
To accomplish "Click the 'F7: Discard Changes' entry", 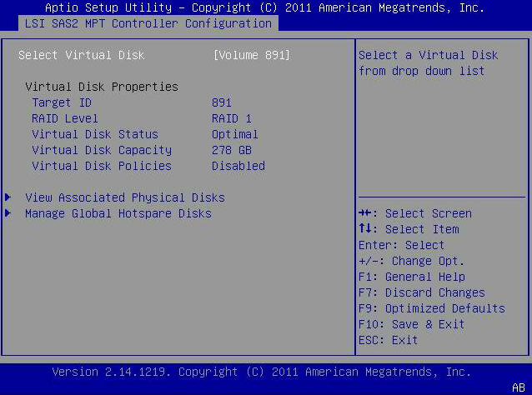I will (422, 292).
